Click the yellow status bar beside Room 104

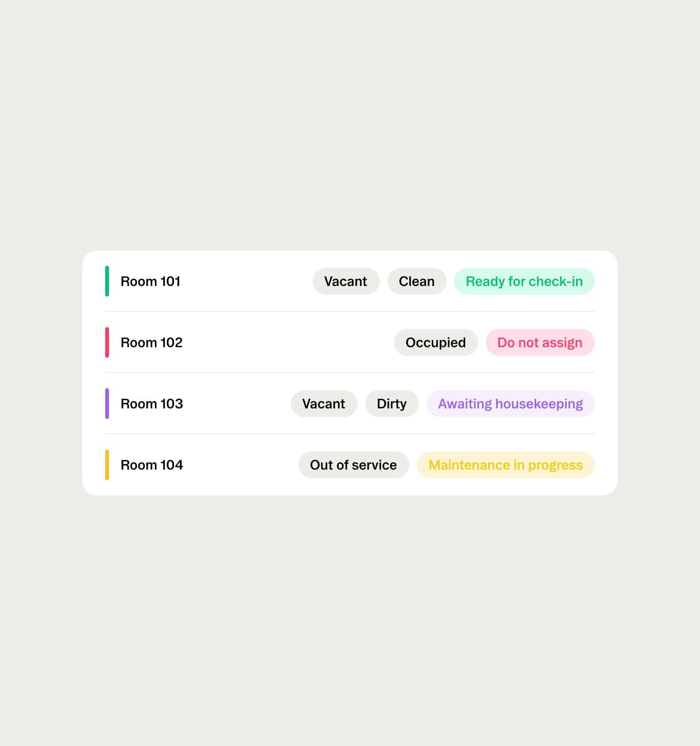tap(108, 465)
